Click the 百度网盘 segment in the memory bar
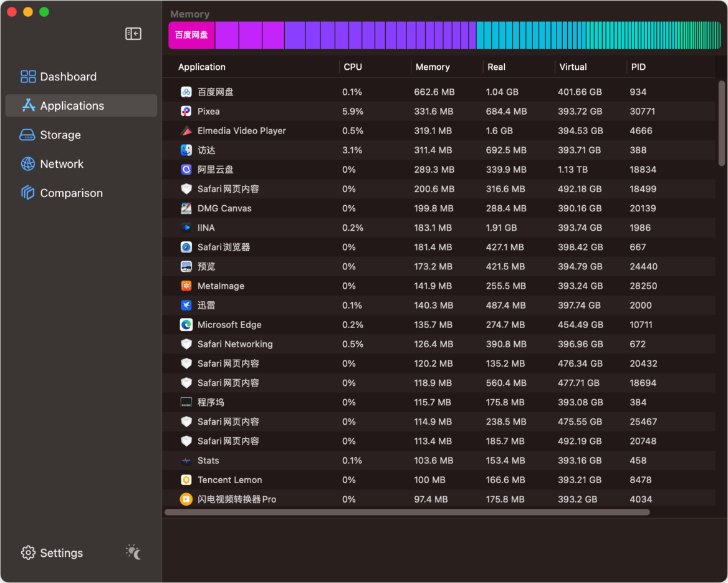The width and height of the screenshot is (728, 583). [x=191, y=36]
